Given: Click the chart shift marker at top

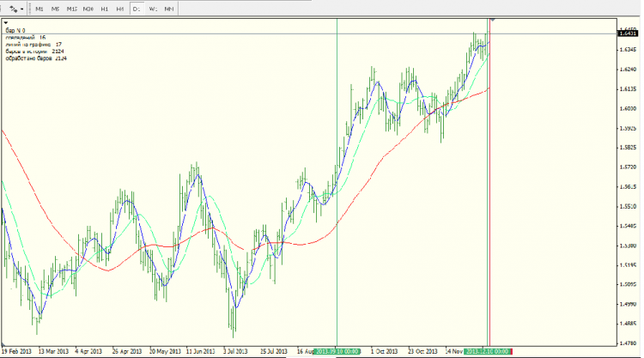Looking at the screenshot, I should tap(493, 19).
